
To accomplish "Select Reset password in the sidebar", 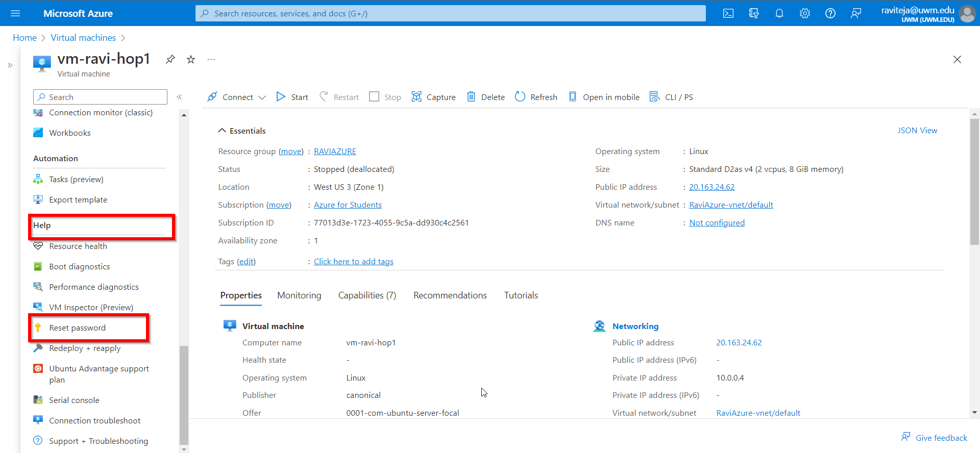I will click(x=78, y=328).
